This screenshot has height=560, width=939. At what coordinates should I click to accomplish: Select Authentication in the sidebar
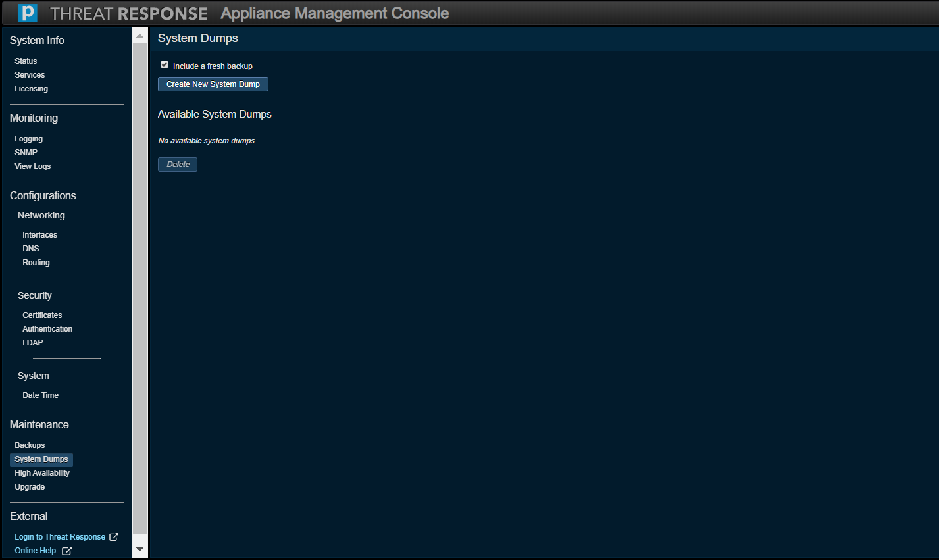point(47,329)
